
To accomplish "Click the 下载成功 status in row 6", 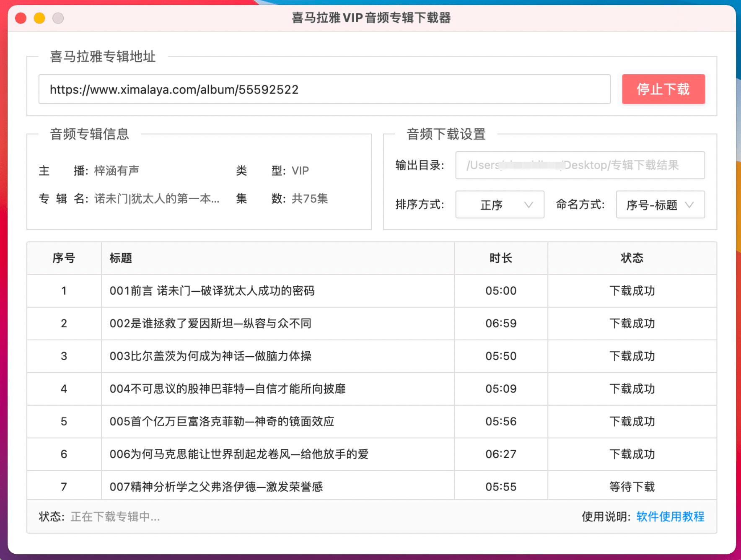I will [x=632, y=454].
